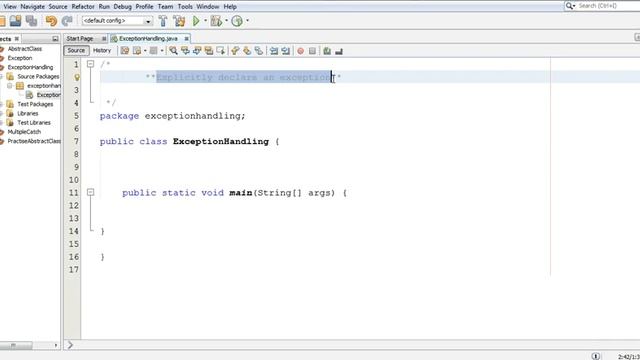The image size is (640, 360).
Task: Open the dropdown arrow beside the Back icon
Action: pyautogui.click(x=145, y=51)
